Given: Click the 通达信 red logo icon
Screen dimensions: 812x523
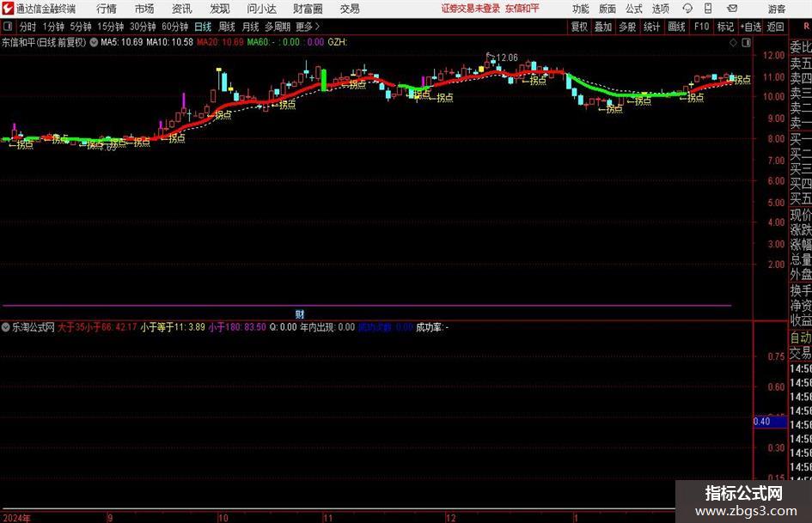Looking at the screenshot, I should [x=8, y=9].
